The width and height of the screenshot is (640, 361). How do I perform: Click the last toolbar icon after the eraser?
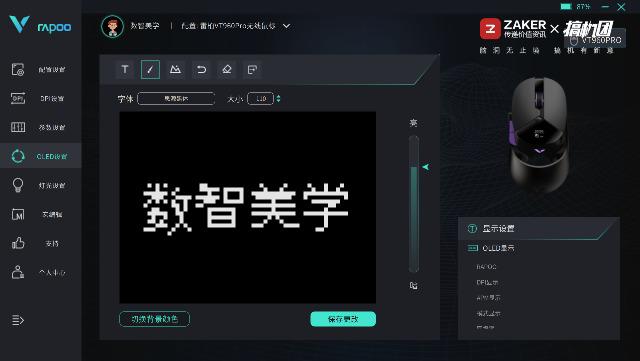point(252,69)
